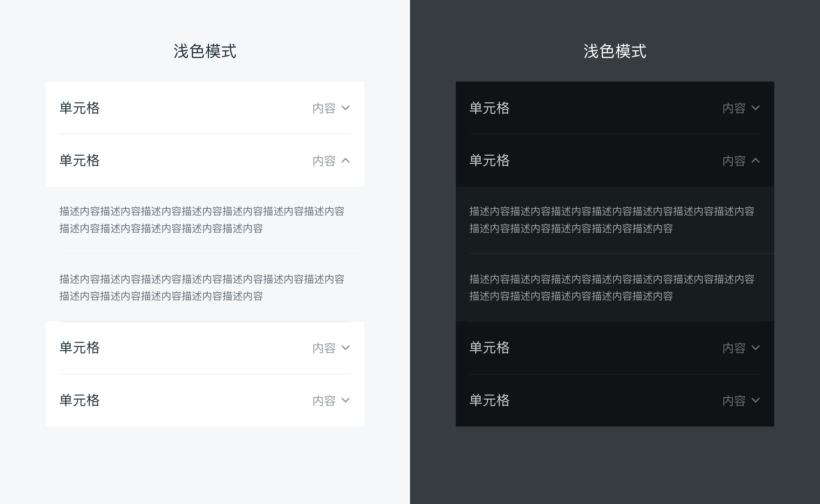Expand first cell chevron in dark panel
Image resolution: width=820 pixels, height=504 pixels.
click(756, 108)
